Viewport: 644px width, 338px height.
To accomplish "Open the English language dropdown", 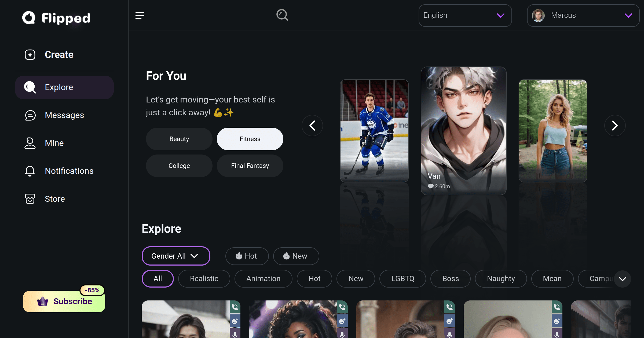I will [465, 16].
